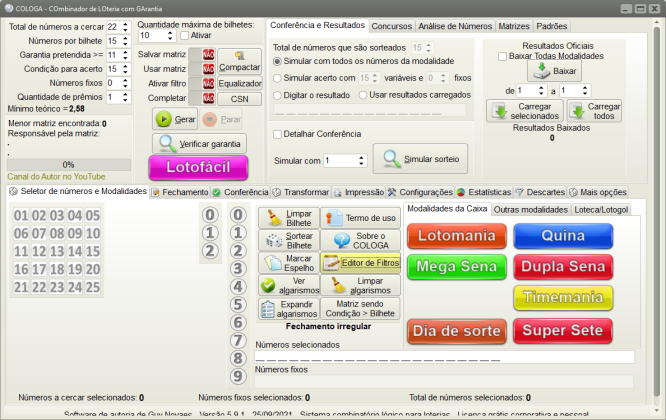The height and width of the screenshot is (420, 666).
Task: Enable the Ativar checkbox
Action: tap(184, 36)
